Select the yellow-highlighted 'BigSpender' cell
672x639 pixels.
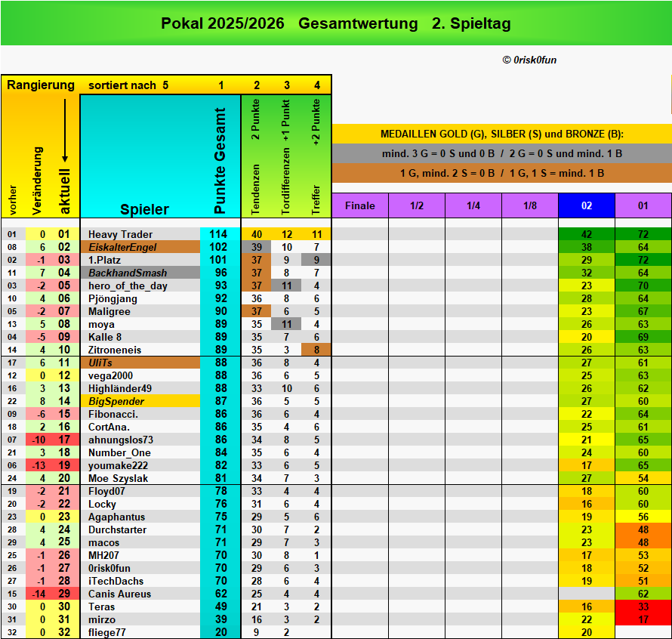(x=116, y=401)
